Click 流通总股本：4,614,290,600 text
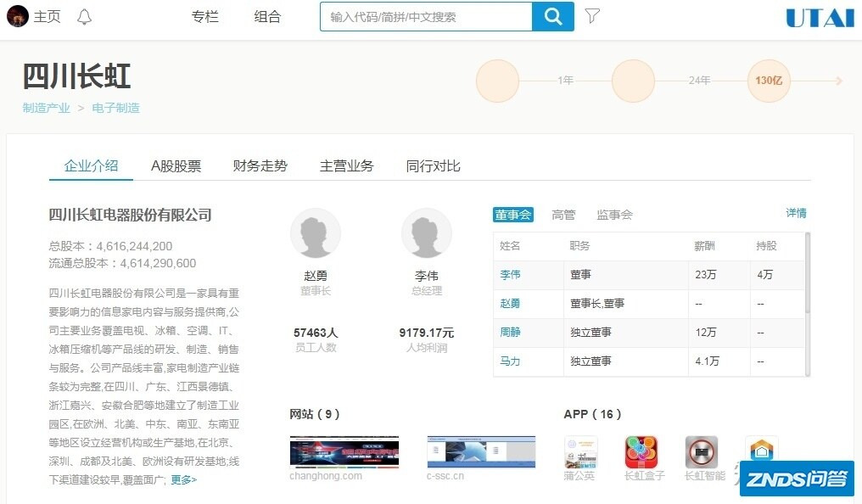862x504 pixels. 122,263
